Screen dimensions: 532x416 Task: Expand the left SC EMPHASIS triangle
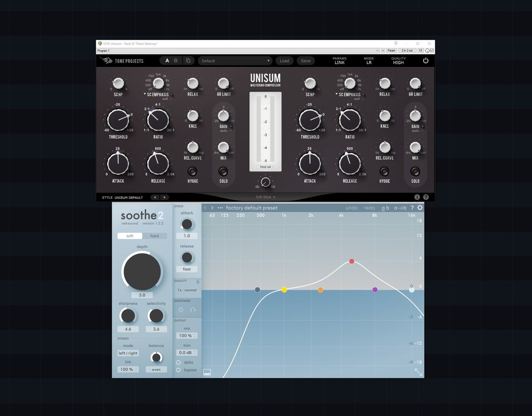(x=145, y=94)
